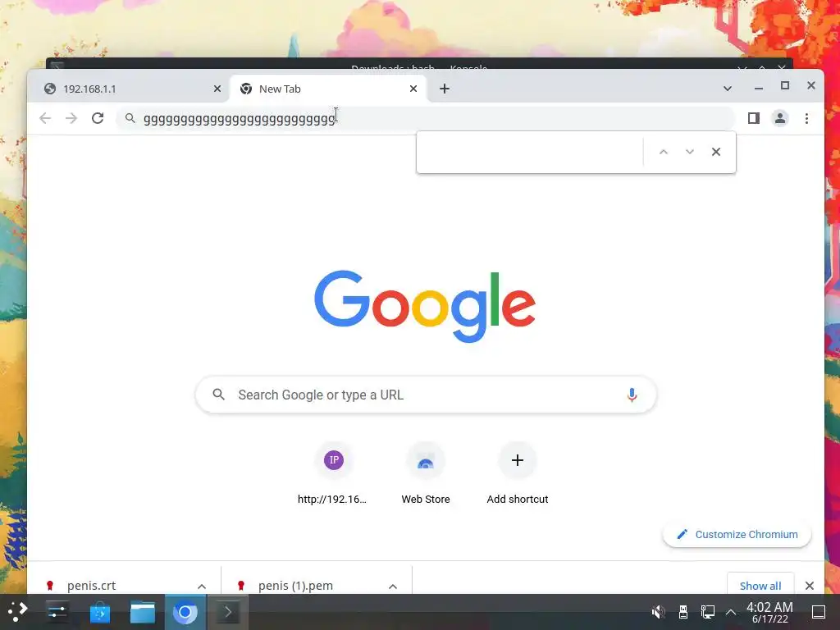
Task: Go to previous find result
Action: pyautogui.click(x=663, y=152)
